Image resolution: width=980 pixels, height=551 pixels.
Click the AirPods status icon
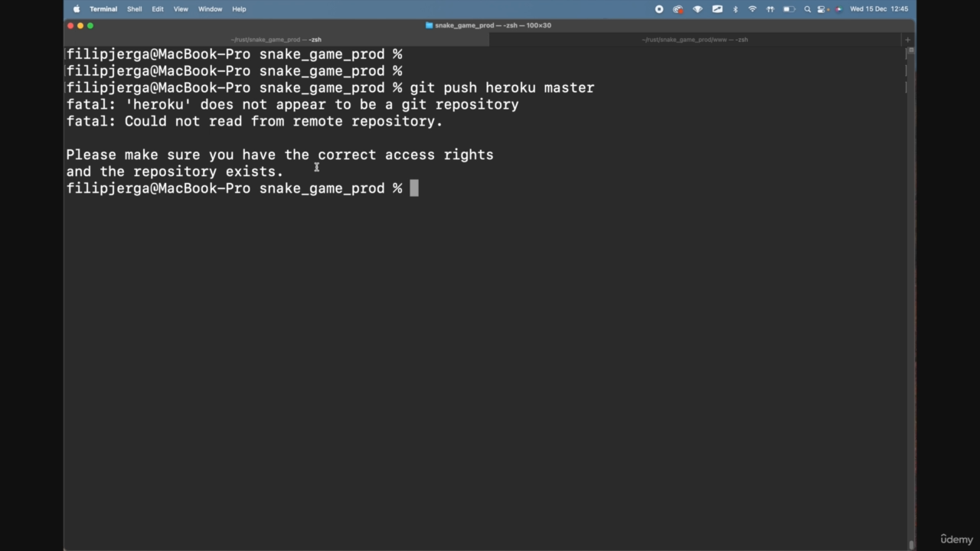[x=770, y=9]
